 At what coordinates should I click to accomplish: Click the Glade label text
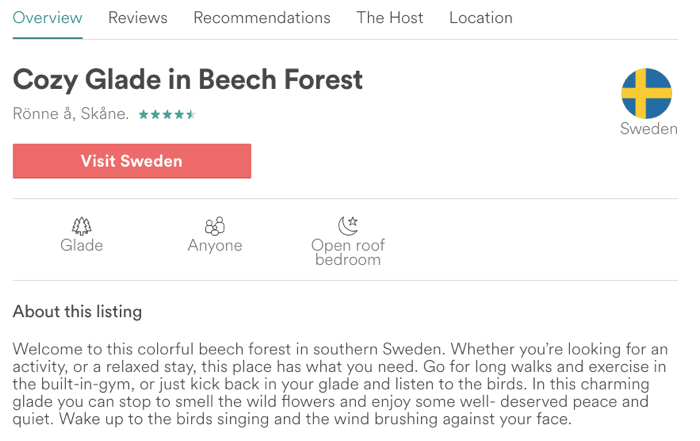82,245
